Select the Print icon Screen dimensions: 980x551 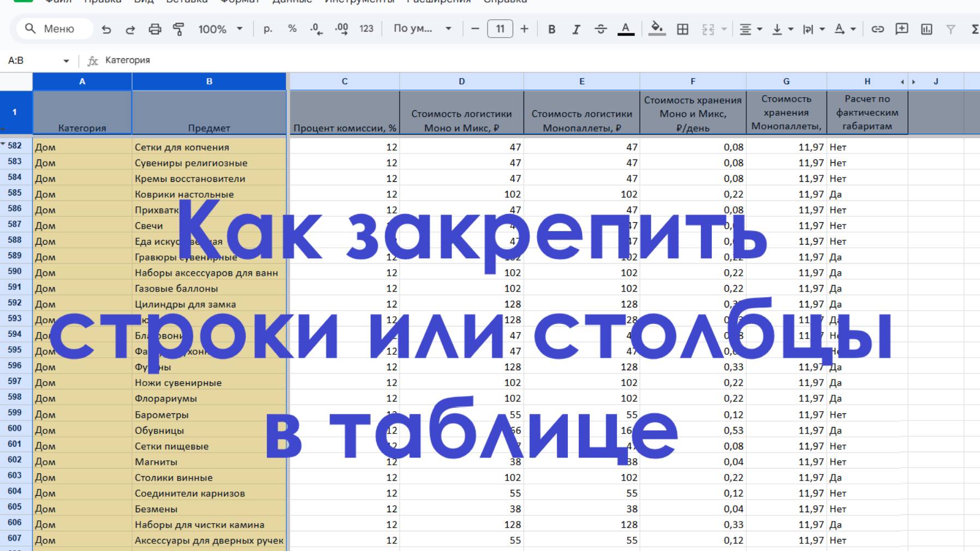(x=155, y=29)
